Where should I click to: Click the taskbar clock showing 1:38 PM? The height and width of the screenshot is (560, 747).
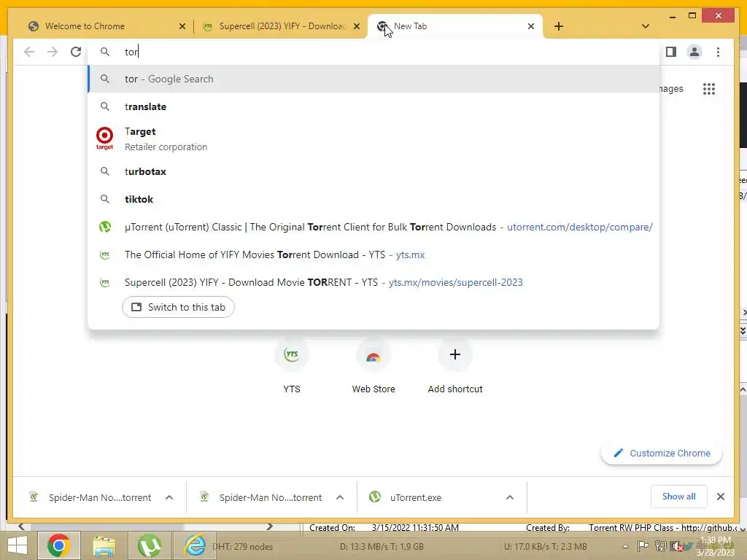[x=716, y=546]
